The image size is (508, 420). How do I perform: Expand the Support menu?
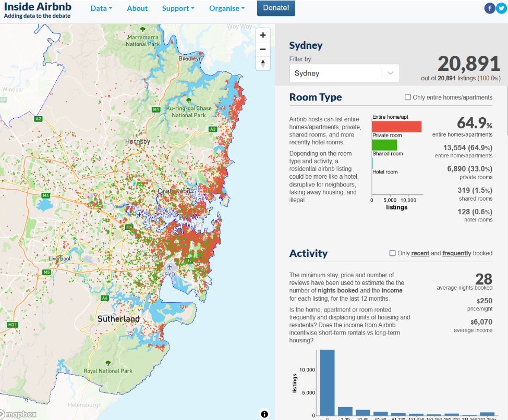pos(178,8)
